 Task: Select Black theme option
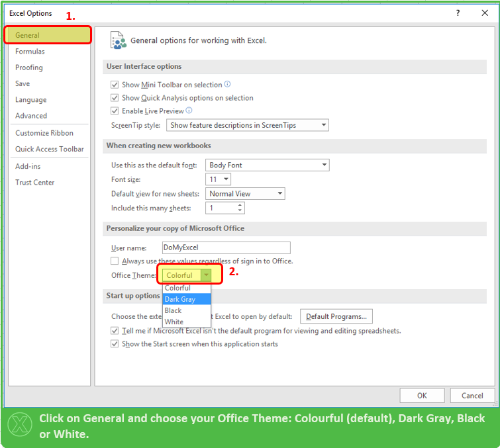tap(187, 310)
